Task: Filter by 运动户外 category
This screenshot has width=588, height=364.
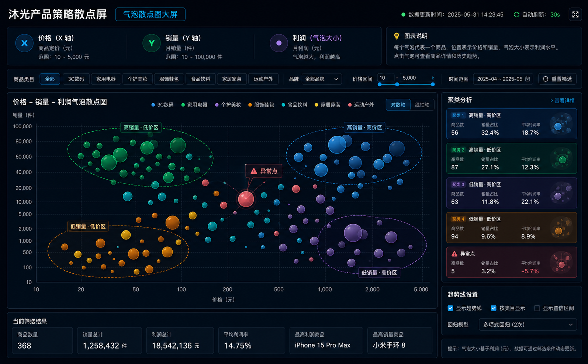Action: [x=263, y=79]
